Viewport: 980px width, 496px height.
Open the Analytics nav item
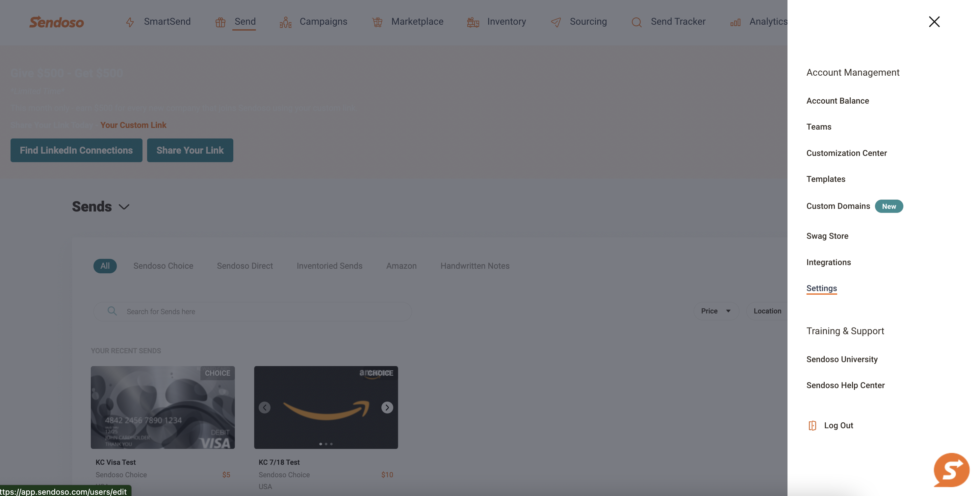[x=768, y=22]
